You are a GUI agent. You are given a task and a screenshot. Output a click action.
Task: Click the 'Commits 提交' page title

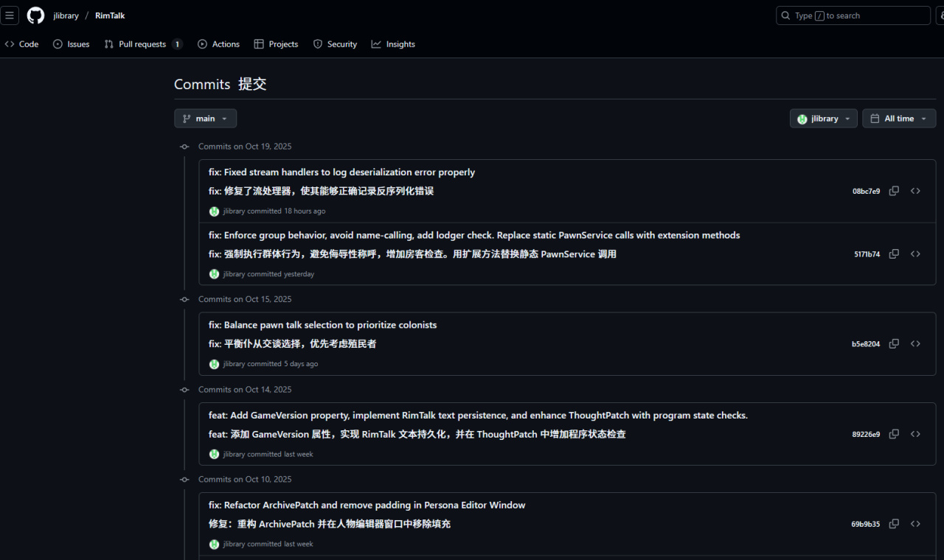click(221, 85)
